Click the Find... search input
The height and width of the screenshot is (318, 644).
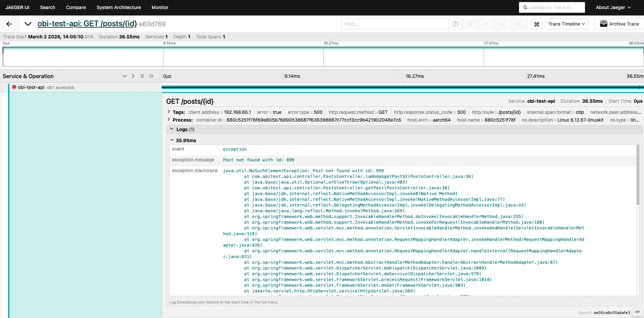(395, 24)
